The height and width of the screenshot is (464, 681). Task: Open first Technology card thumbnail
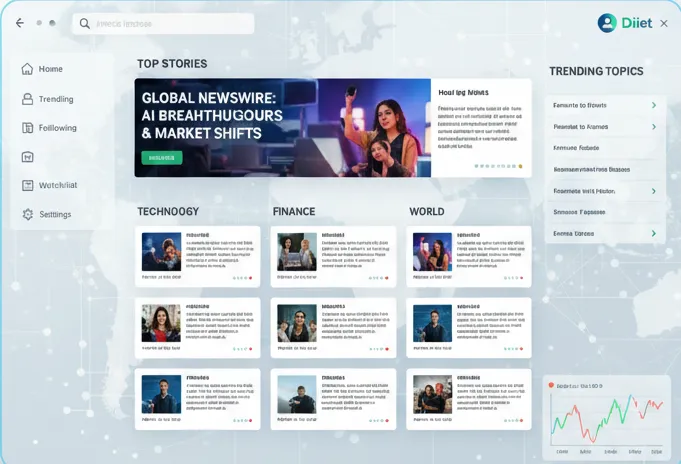(162, 252)
